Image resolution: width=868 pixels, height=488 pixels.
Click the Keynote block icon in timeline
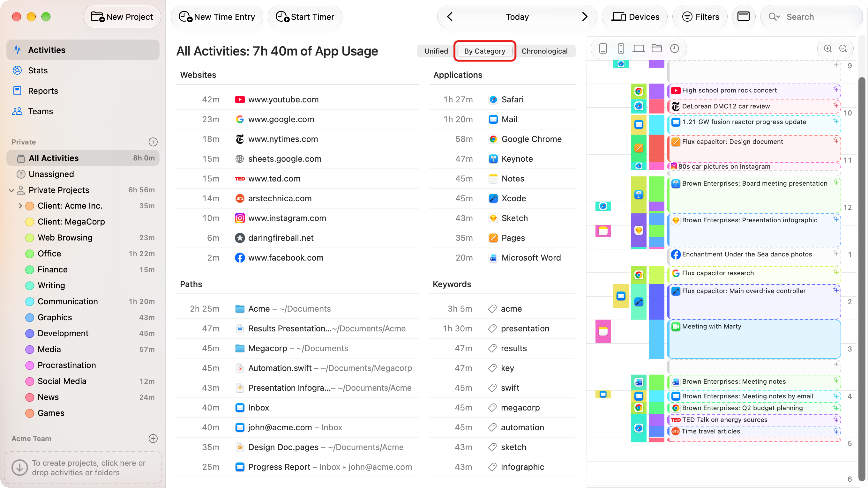639,195
